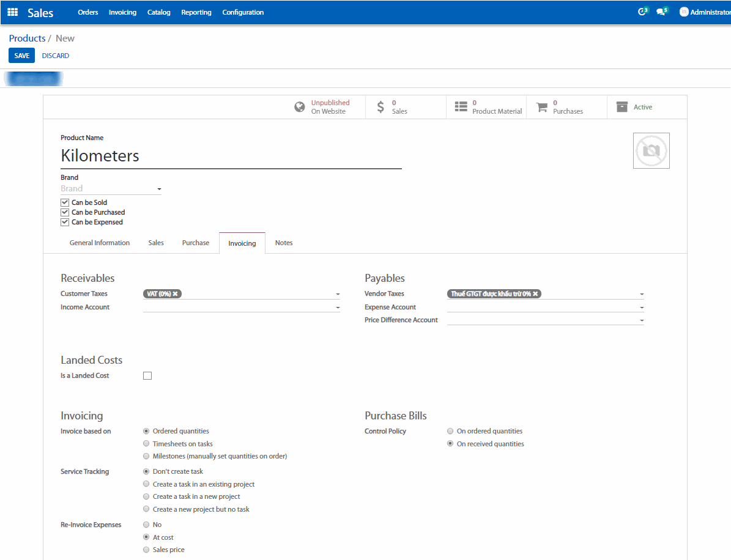
Task: Click the activities clock icon
Action: click(x=642, y=12)
